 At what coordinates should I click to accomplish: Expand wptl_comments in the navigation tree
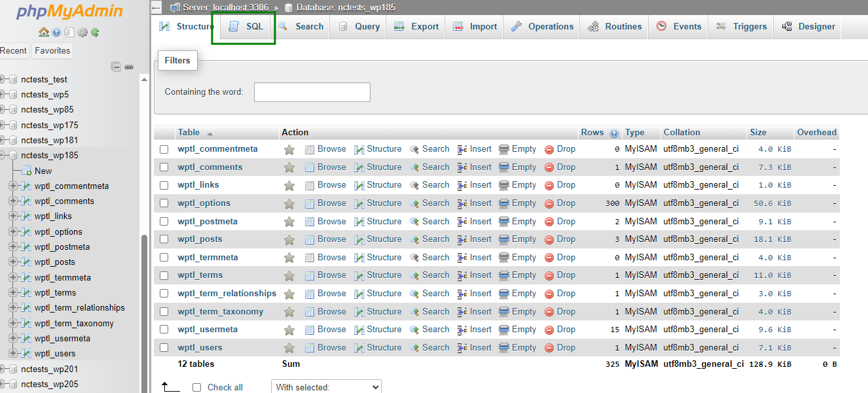click(x=12, y=201)
